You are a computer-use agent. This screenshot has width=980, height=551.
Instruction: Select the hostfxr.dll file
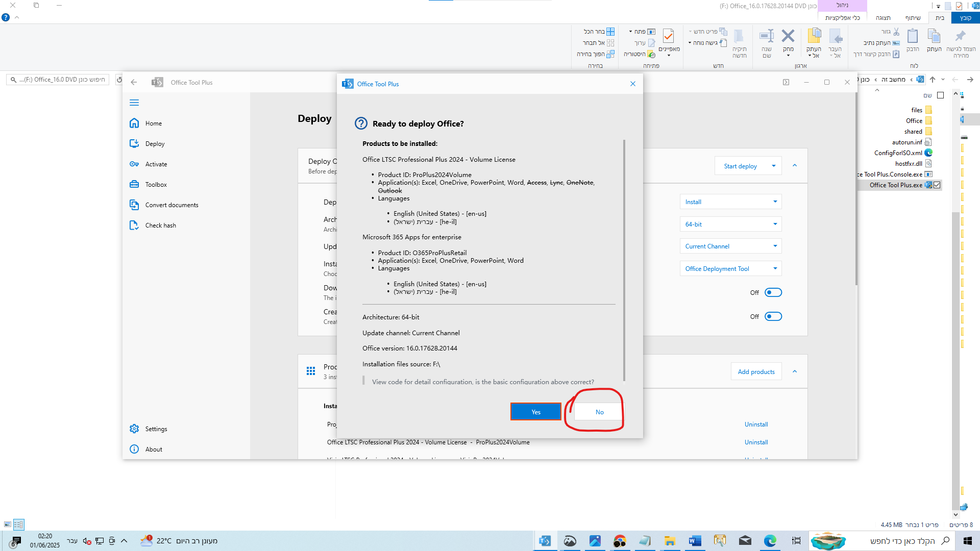click(914, 163)
